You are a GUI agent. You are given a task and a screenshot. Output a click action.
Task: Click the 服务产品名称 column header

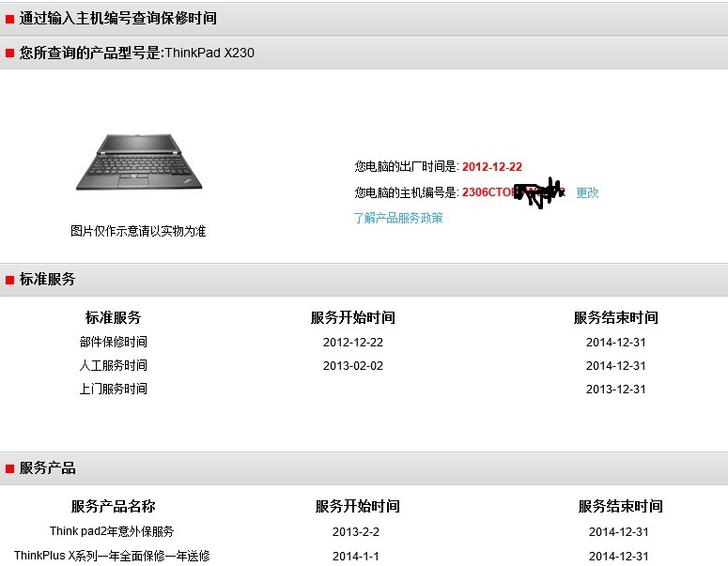coord(113,507)
